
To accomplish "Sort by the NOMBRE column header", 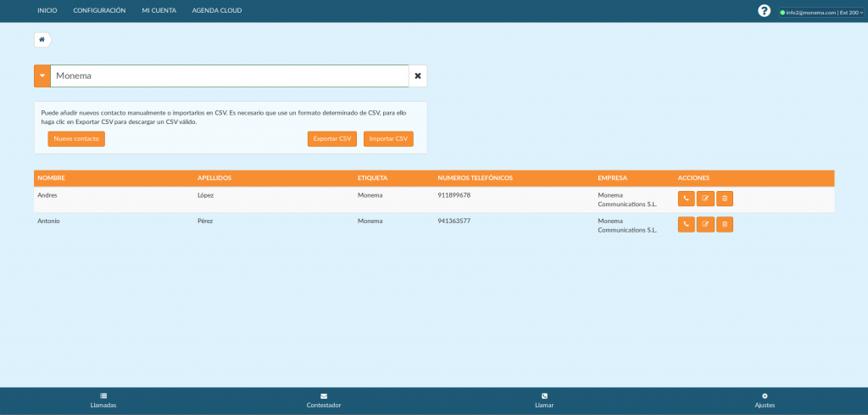I will pos(52,178).
